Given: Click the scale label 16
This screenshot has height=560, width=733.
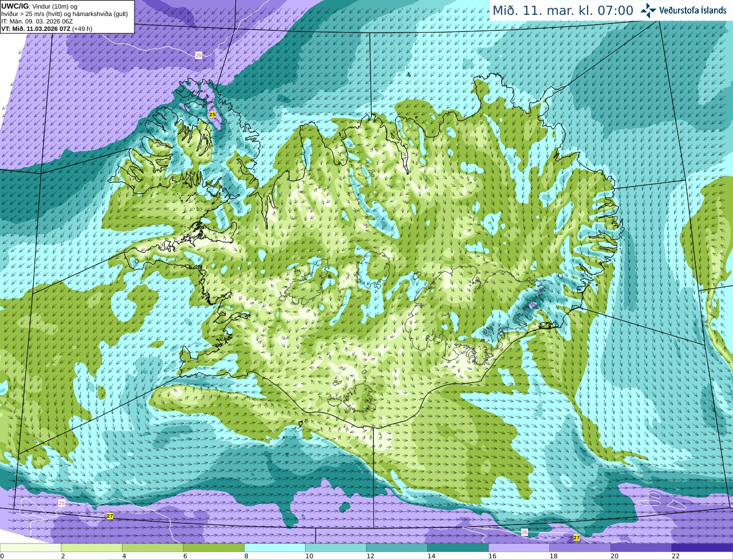Looking at the screenshot, I should [492, 556].
